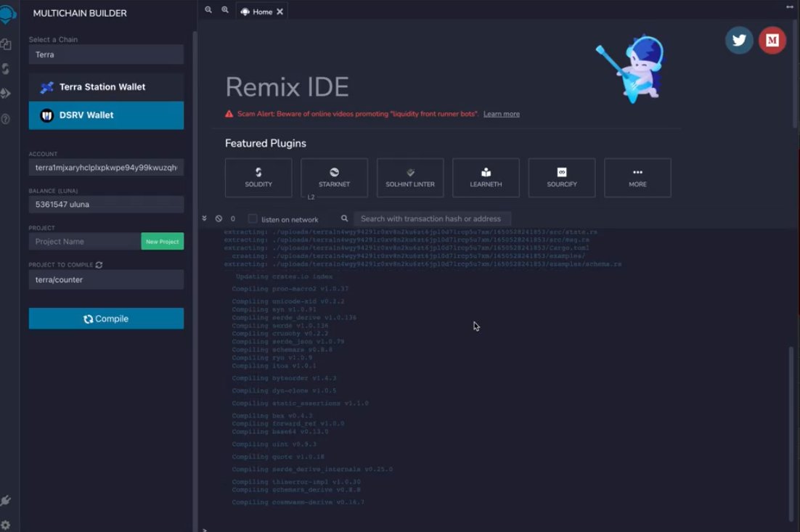Focus the transaction hash search field

432,218
